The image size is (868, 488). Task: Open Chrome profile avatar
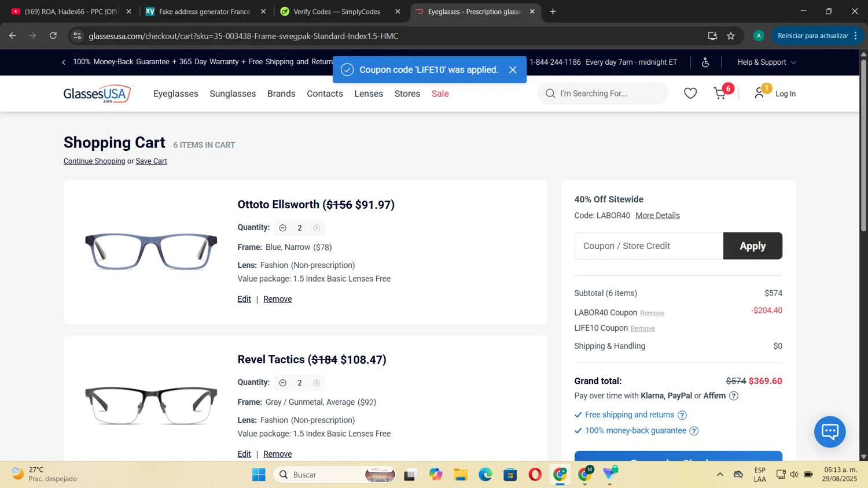(x=759, y=36)
